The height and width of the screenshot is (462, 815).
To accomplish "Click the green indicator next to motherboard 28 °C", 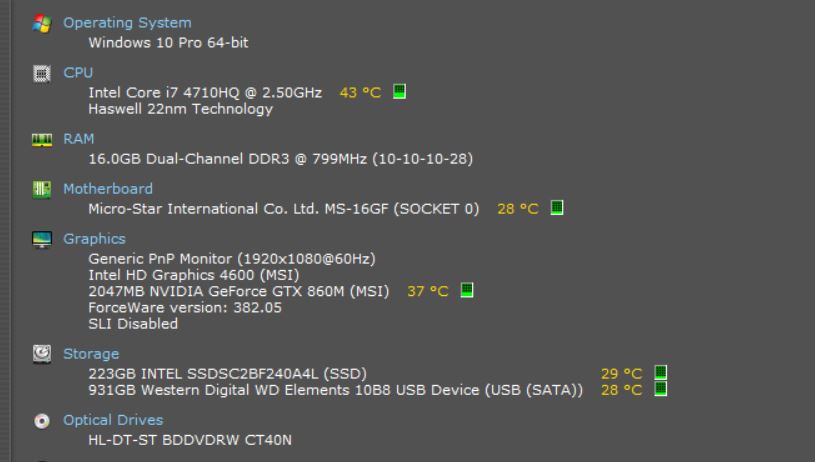I will pos(557,208).
